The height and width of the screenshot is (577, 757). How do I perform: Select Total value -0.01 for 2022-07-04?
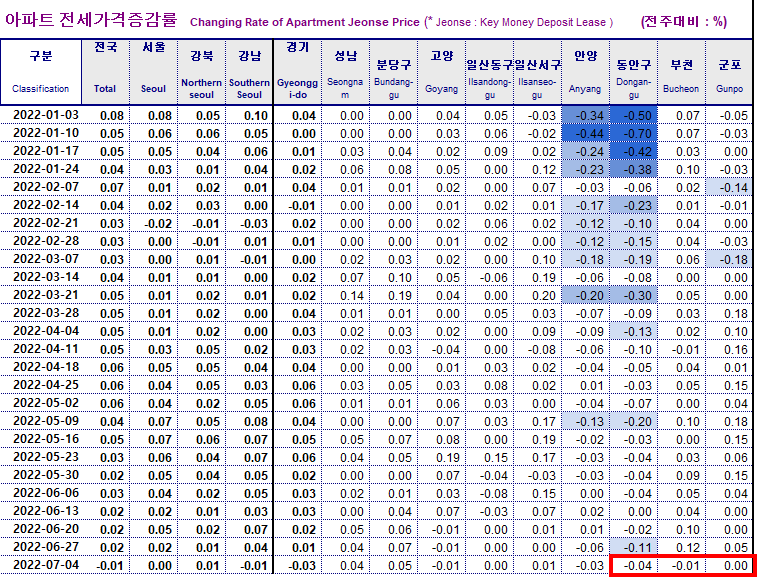(105, 565)
